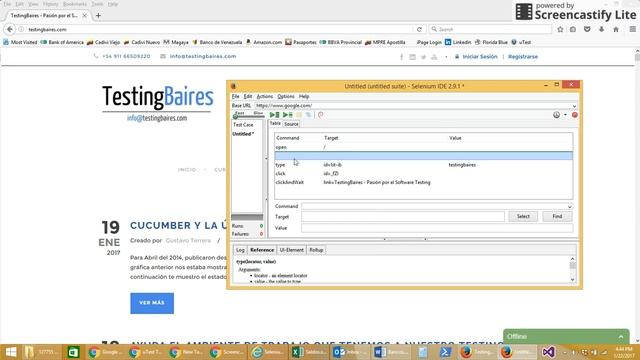
Task: Open the Firefox downloads arrow icon
Action: point(602,29)
